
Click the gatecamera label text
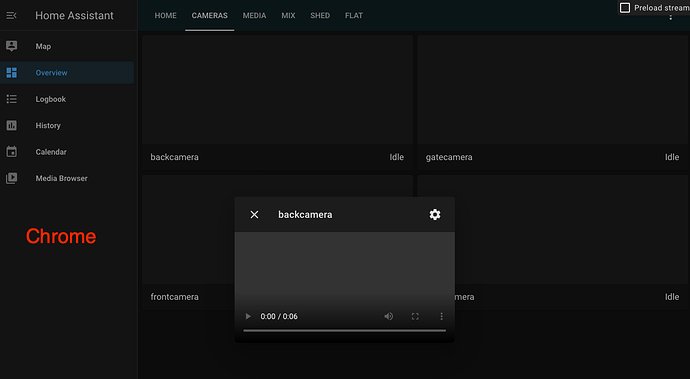[449, 157]
